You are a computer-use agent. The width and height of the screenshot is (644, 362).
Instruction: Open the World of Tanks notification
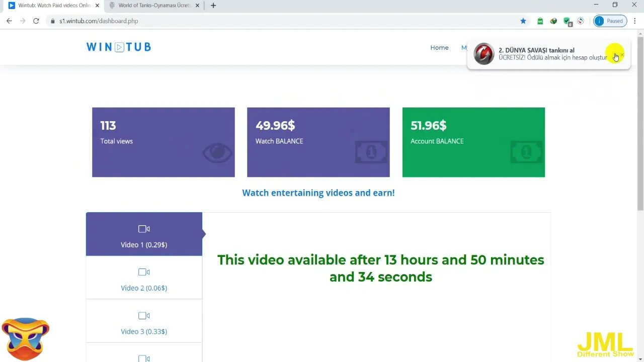pyautogui.click(x=548, y=54)
